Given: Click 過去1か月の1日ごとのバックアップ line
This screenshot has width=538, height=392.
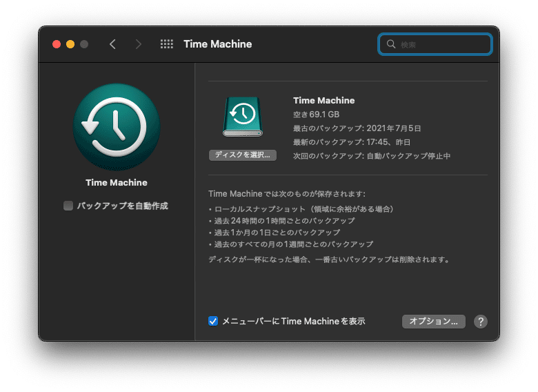Looking at the screenshot, I should pos(275,233).
